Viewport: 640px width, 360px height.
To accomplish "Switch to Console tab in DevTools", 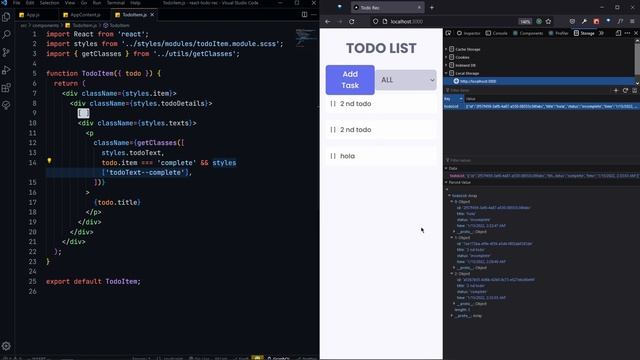I will pos(496,33).
